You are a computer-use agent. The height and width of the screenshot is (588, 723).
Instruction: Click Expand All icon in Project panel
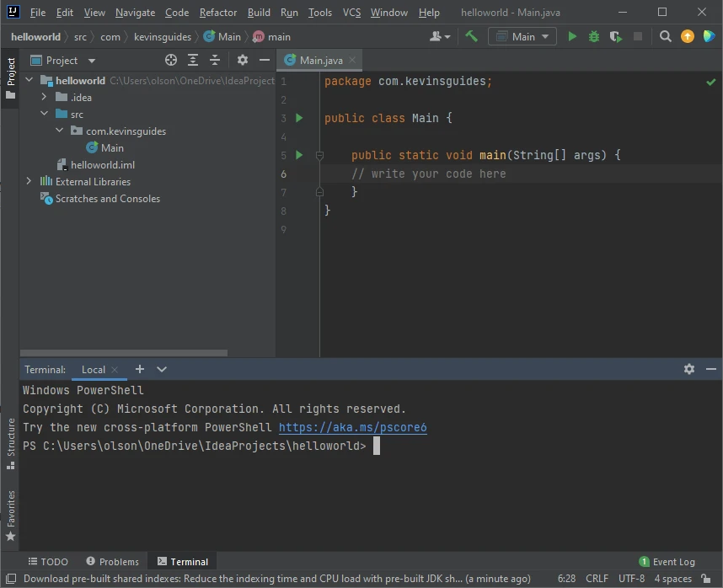pos(193,60)
